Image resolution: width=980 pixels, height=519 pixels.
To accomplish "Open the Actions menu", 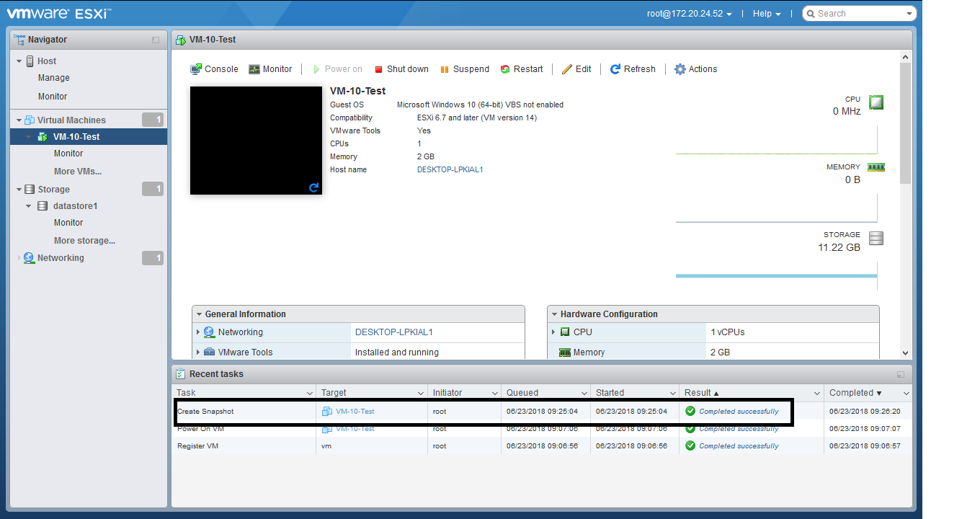I will [695, 69].
